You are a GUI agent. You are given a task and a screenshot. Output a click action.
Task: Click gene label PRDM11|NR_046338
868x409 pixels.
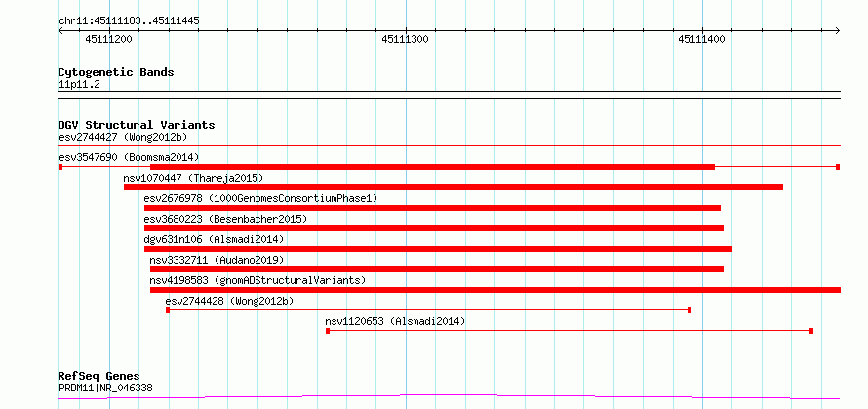tap(105, 389)
